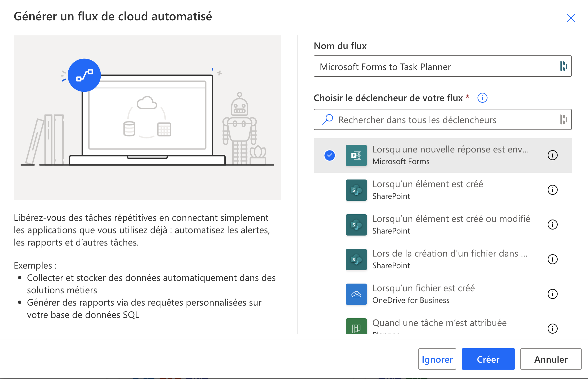Click the Annuler button

click(x=550, y=359)
